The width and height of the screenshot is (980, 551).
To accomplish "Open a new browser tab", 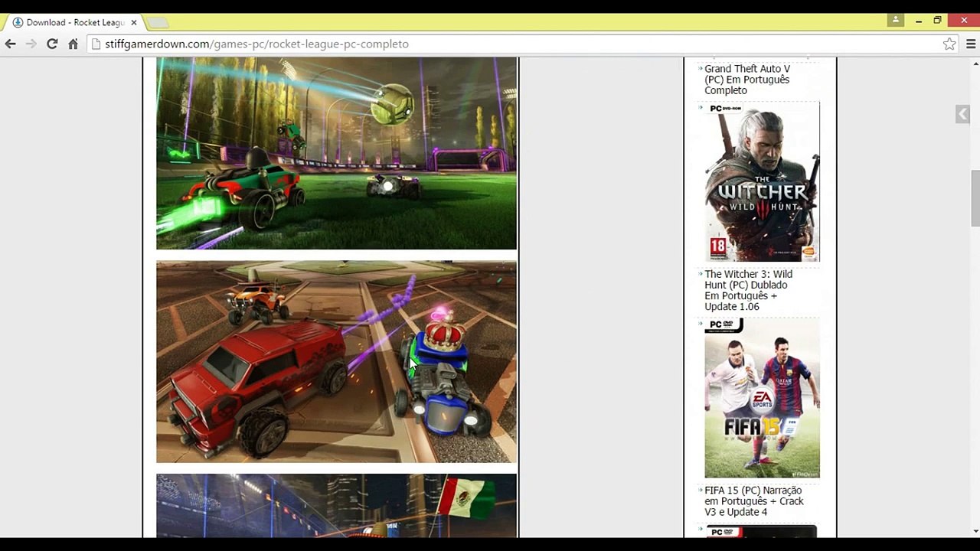I will point(158,23).
